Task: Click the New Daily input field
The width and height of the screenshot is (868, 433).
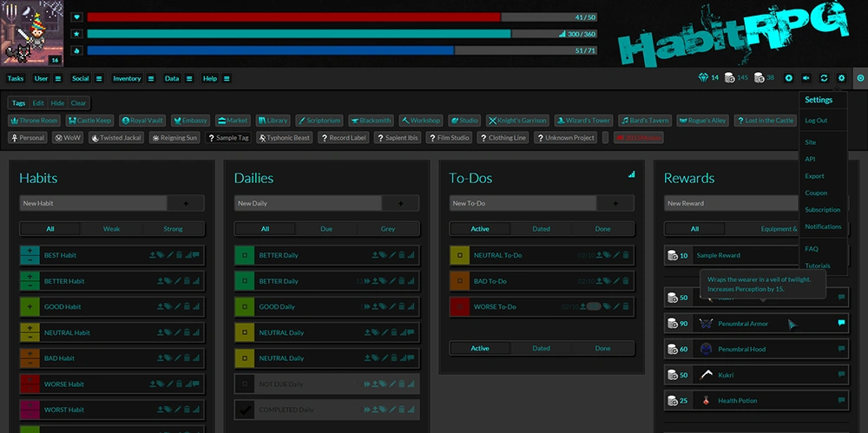Action: point(308,203)
